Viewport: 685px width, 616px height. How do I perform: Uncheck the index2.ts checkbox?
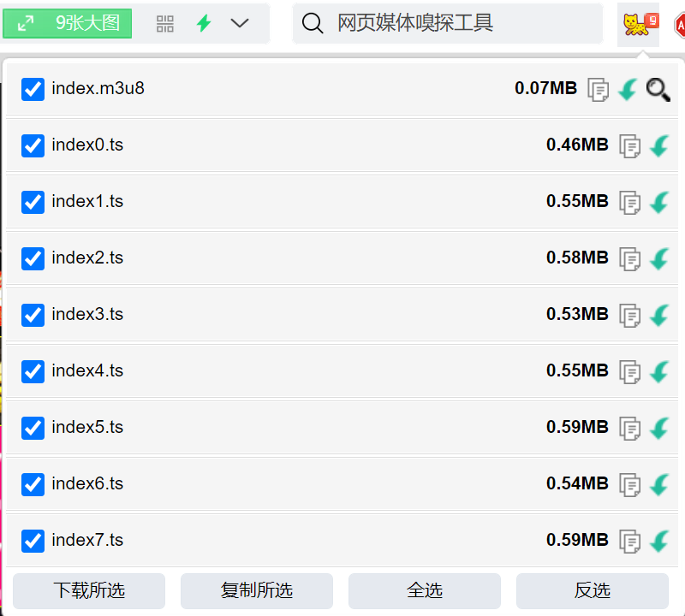[33, 258]
